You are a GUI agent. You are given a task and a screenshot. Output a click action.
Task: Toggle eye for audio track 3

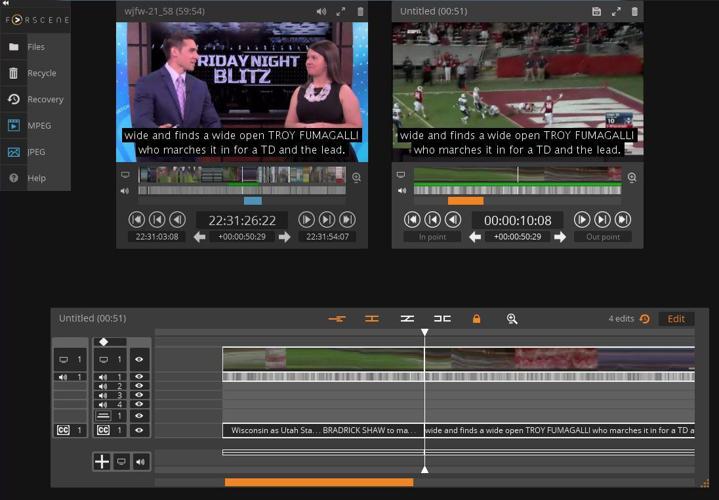click(139, 395)
